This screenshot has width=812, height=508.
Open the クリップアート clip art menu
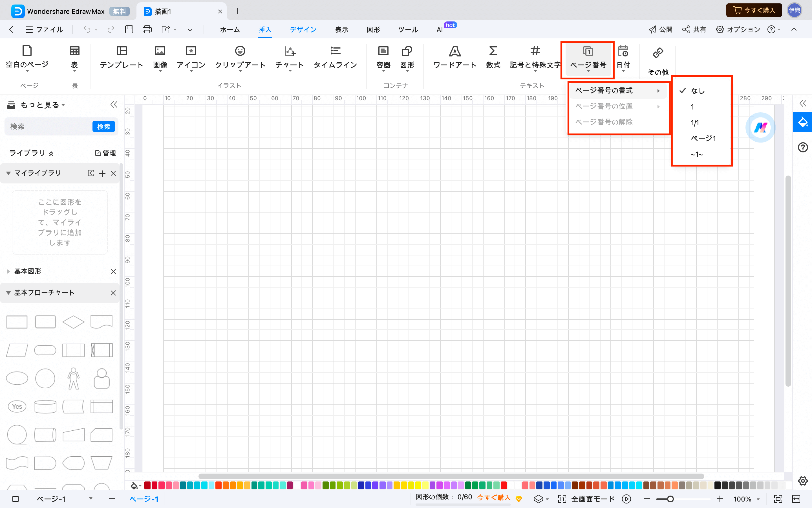(240, 58)
